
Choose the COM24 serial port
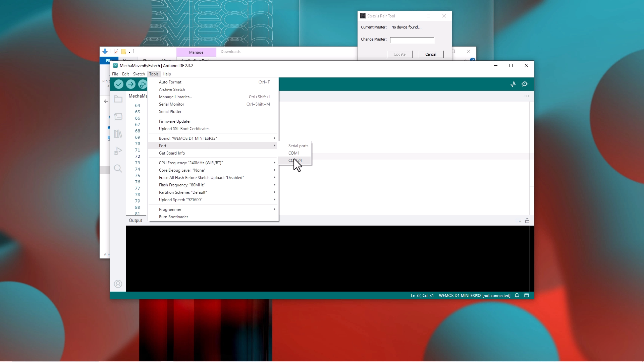pyautogui.click(x=294, y=161)
